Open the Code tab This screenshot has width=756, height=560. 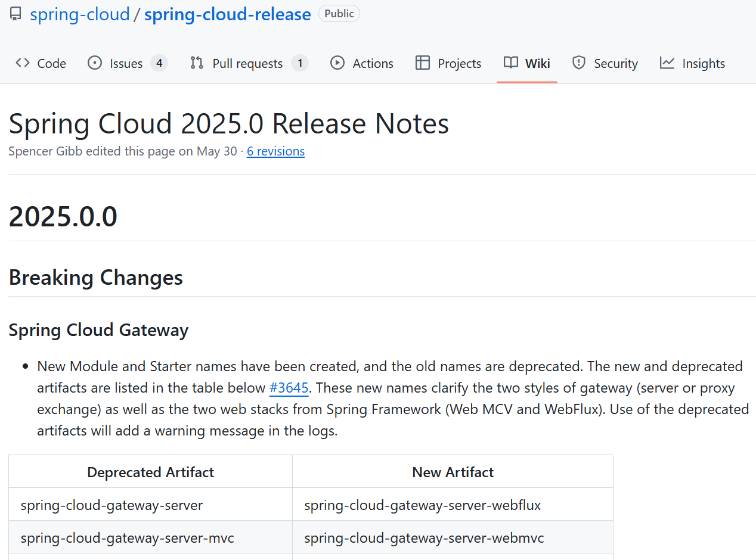tap(51, 64)
